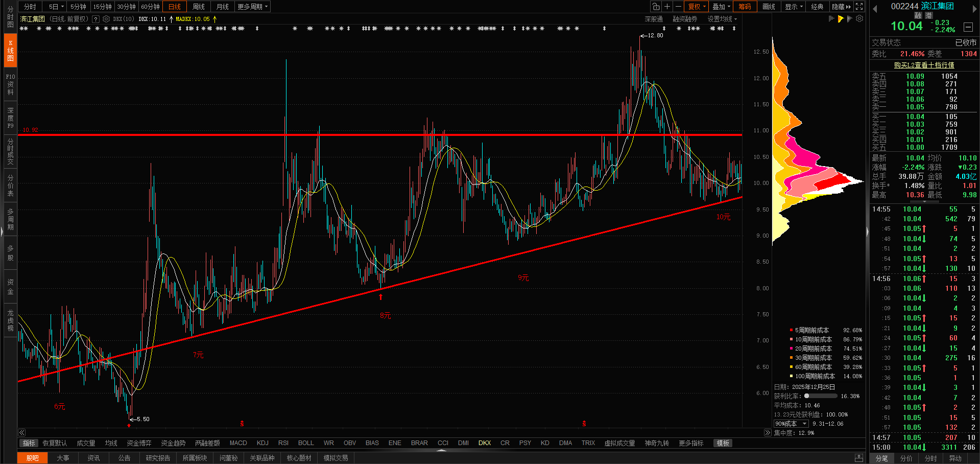Zoom in chart with plus icon
980x464 pixels.
click(667, 7)
